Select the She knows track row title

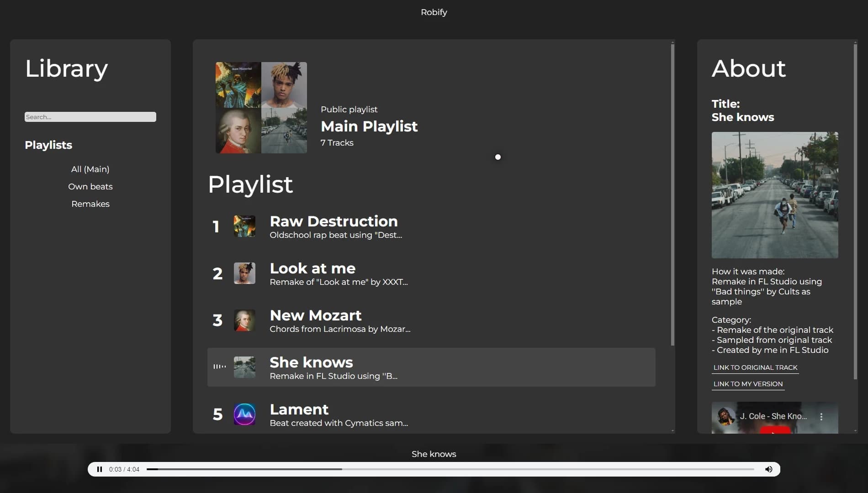click(311, 362)
